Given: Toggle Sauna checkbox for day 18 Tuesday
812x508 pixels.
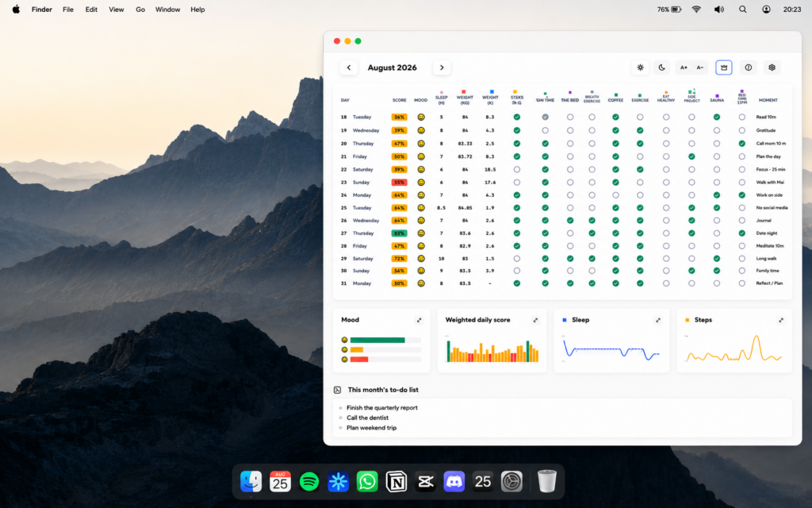Looking at the screenshot, I should coord(717,117).
